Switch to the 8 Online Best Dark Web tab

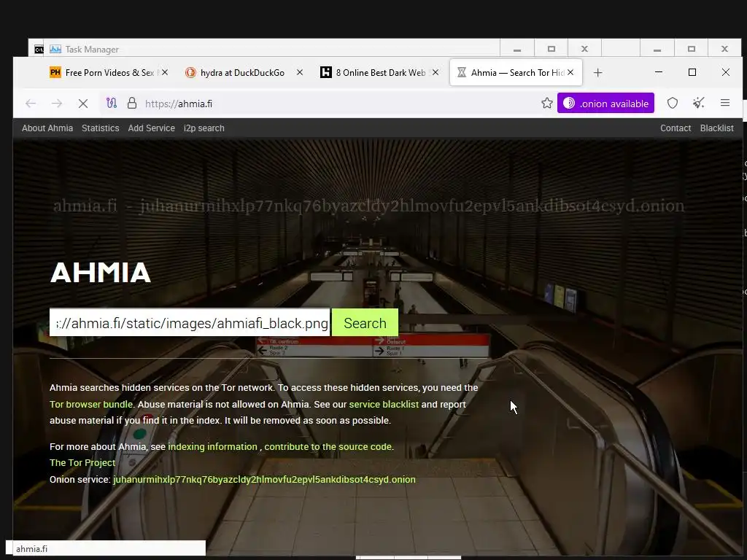point(381,73)
